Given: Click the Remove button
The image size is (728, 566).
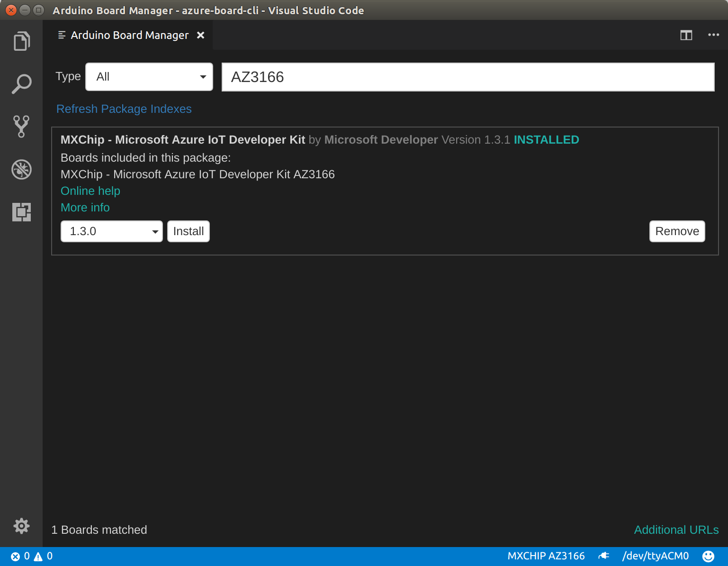Looking at the screenshot, I should click(x=677, y=231).
